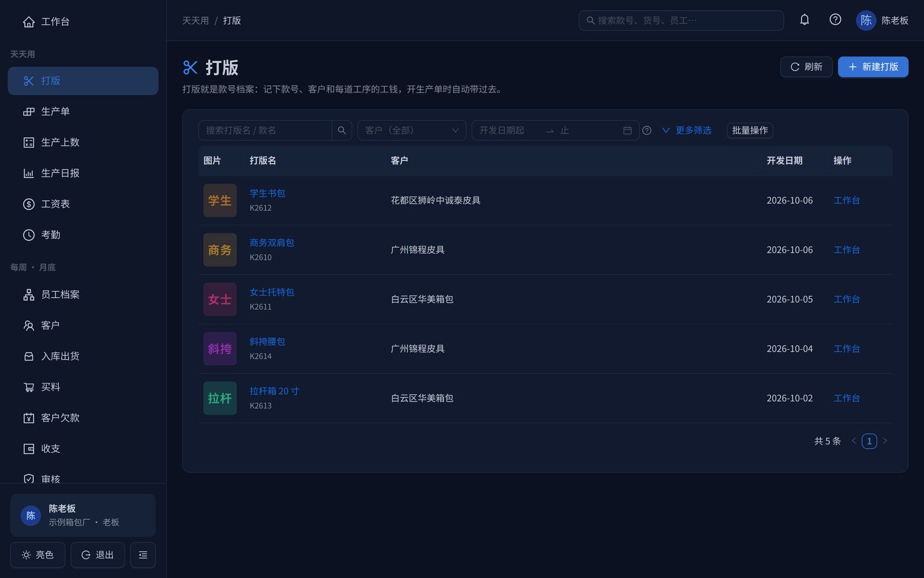The height and width of the screenshot is (578, 924).
Task: Click the scissors icon beside 打版 in sidebar
Action: click(28, 81)
